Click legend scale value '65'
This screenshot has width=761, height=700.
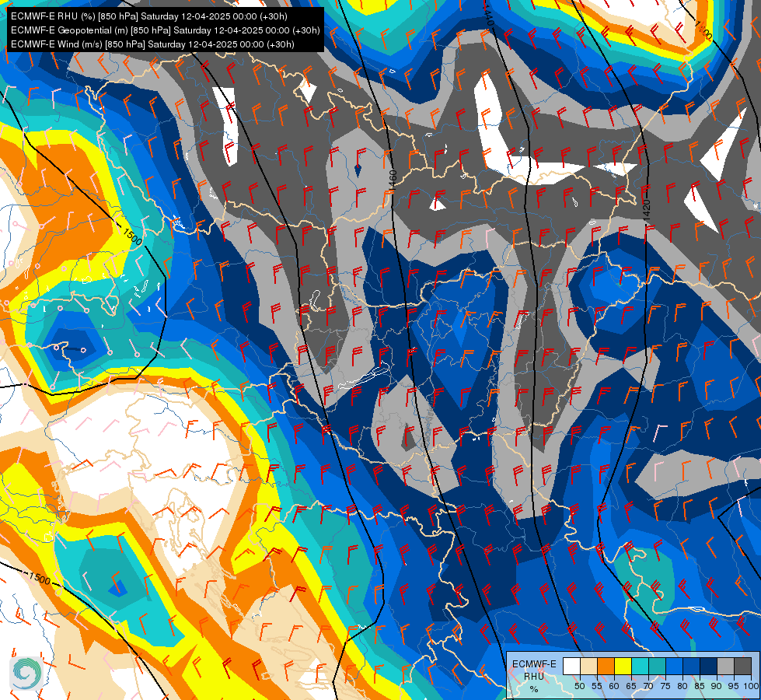pos(631,686)
